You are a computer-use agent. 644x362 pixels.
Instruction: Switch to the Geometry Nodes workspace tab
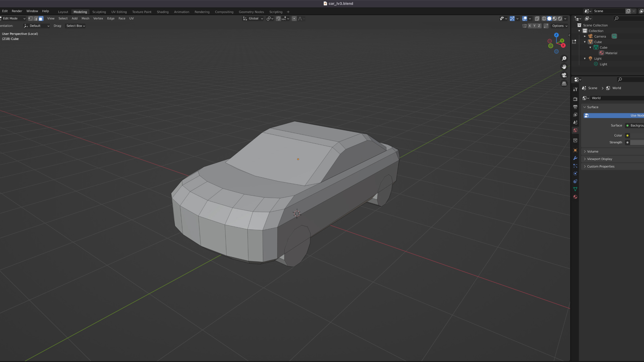[x=251, y=12]
